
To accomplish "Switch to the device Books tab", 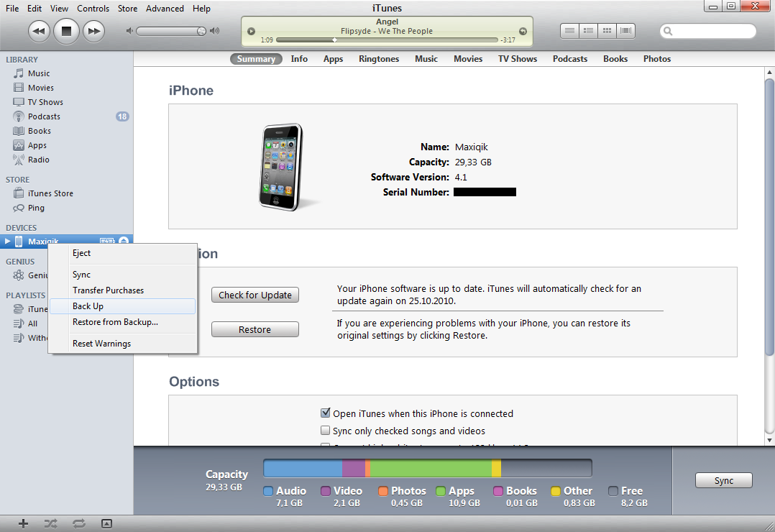I will coord(615,59).
